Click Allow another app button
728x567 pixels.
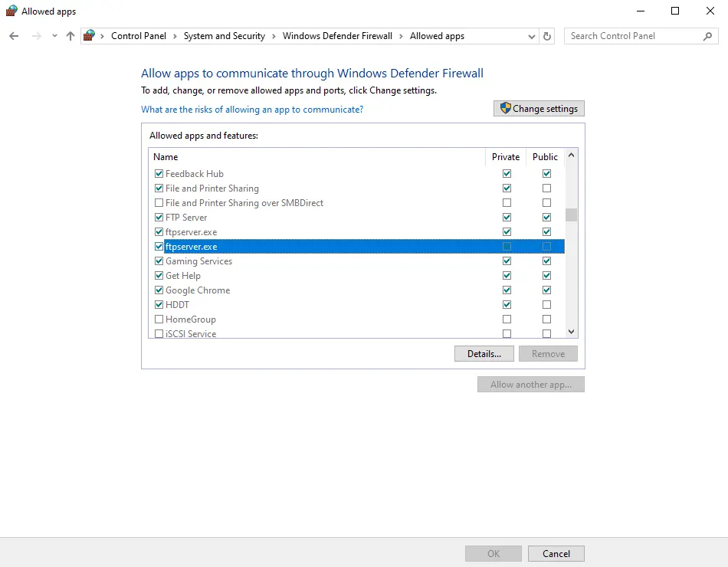pos(531,385)
